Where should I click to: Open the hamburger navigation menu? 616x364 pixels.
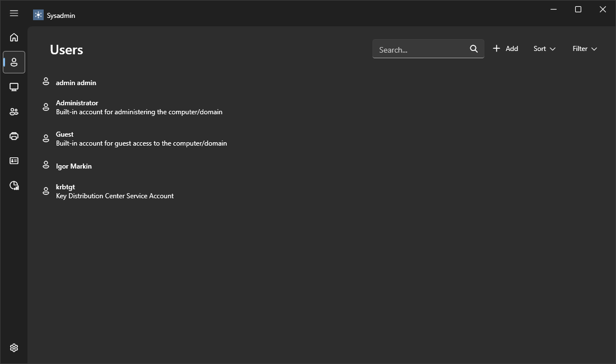14,13
